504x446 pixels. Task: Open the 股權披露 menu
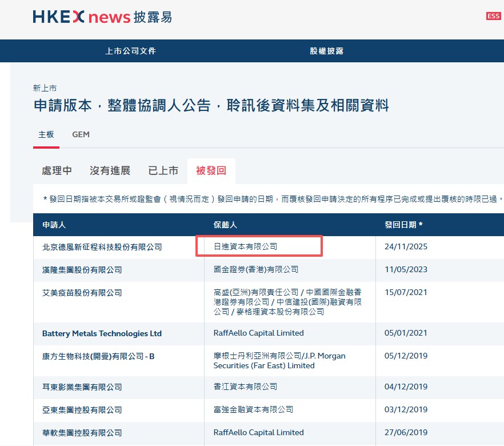(x=327, y=51)
